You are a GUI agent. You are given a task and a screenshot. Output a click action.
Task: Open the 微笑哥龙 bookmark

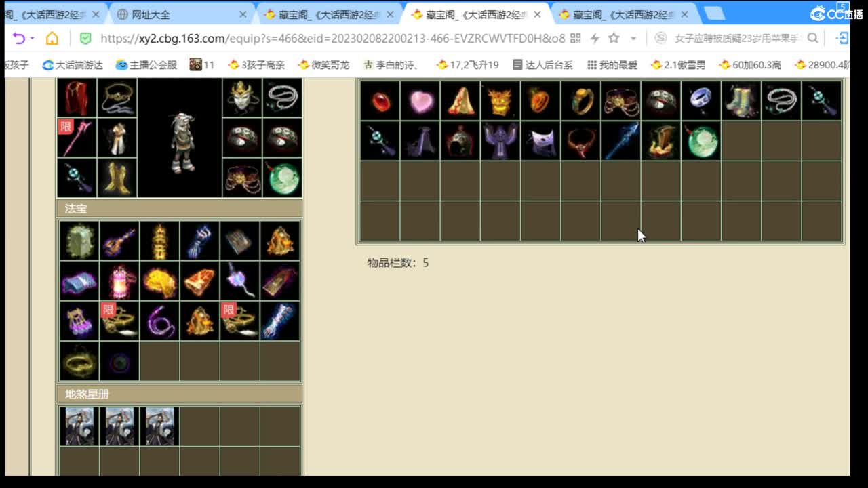(323, 65)
